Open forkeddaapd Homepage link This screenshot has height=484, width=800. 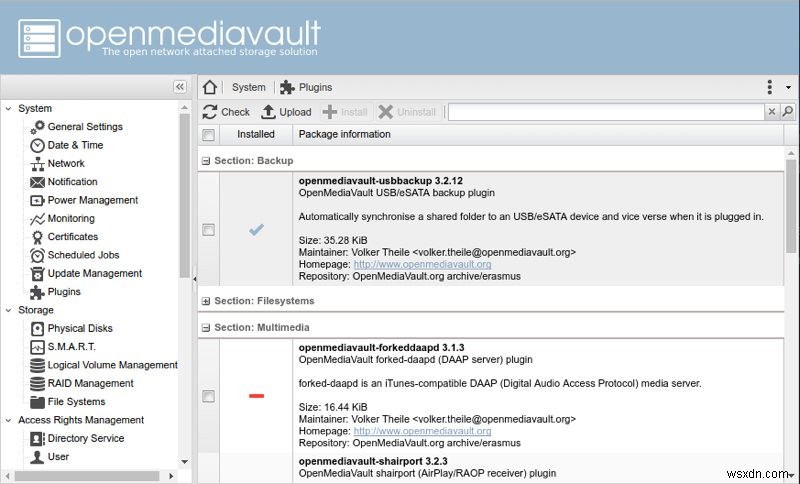click(422, 431)
